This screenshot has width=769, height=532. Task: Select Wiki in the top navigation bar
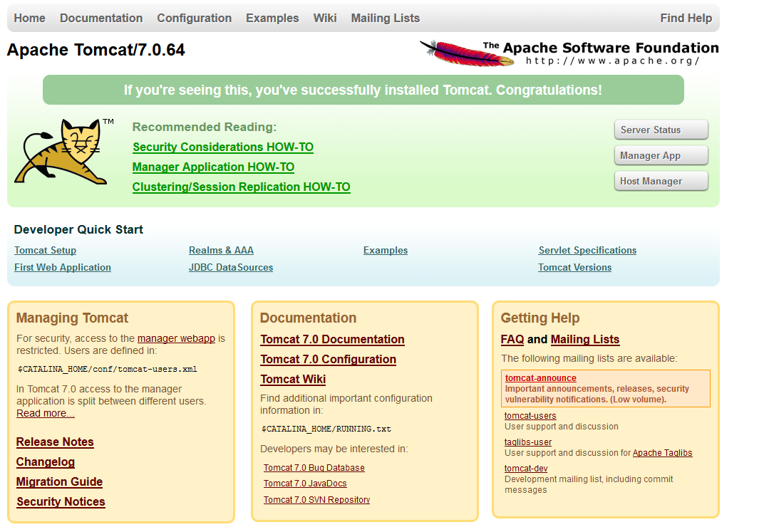click(325, 18)
